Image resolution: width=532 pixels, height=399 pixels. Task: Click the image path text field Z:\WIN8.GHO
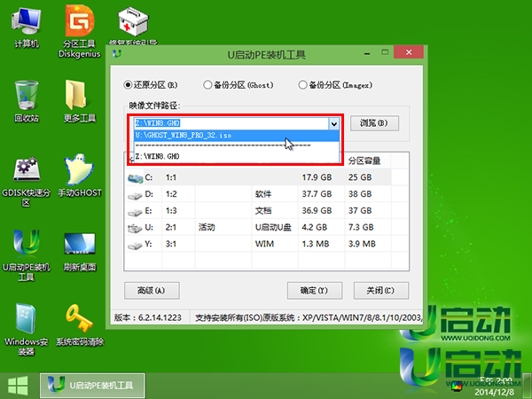tap(231, 123)
